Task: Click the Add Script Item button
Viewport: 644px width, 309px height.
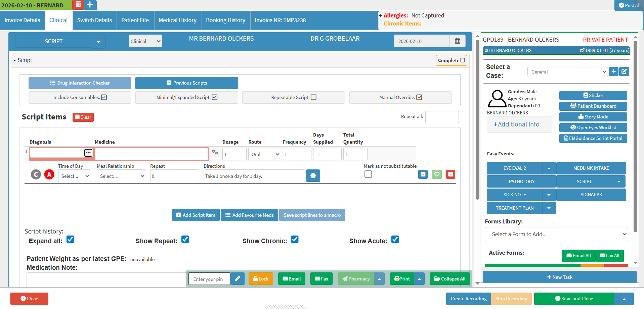Action: (x=196, y=215)
